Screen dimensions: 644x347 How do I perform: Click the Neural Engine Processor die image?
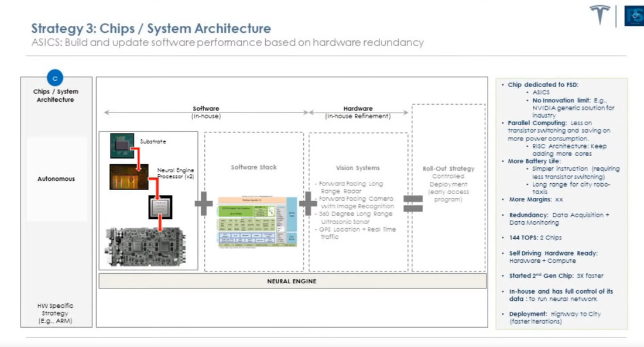tap(129, 177)
